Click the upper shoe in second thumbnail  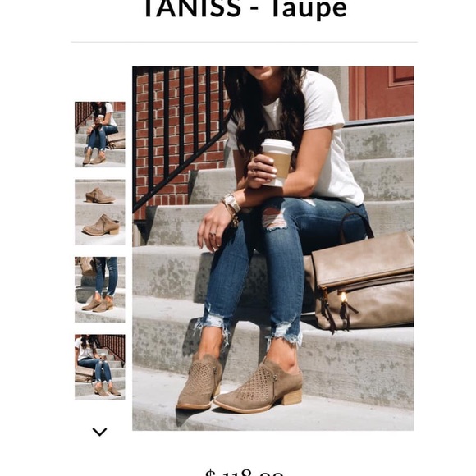click(x=99, y=195)
